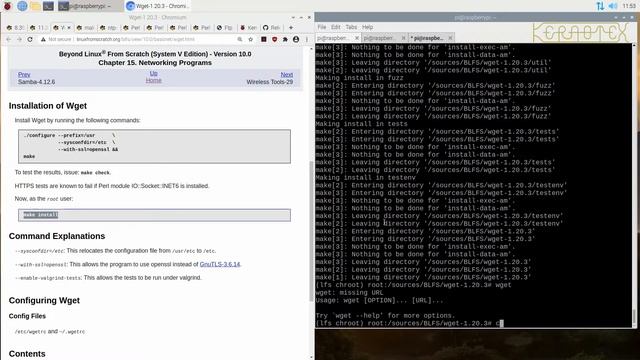Click the dark red square extension icon
Viewport: 640px width, 360px height.
[x=264, y=39]
